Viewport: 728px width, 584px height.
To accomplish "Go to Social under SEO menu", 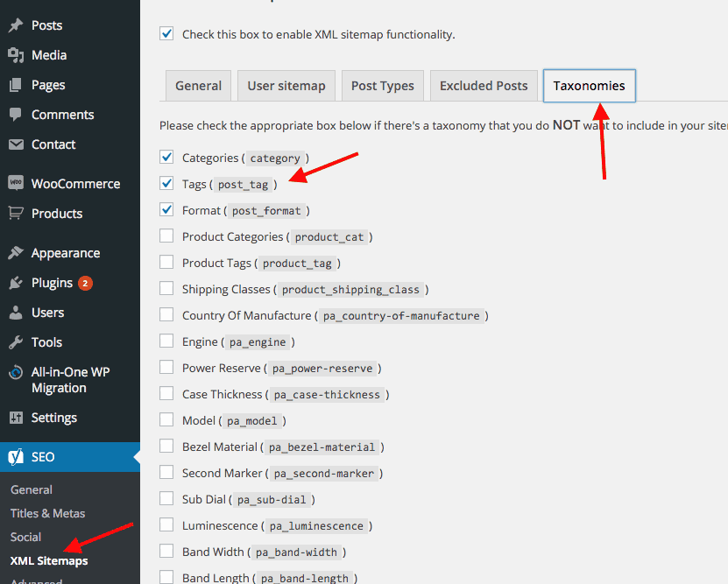I will pos(26,537).
